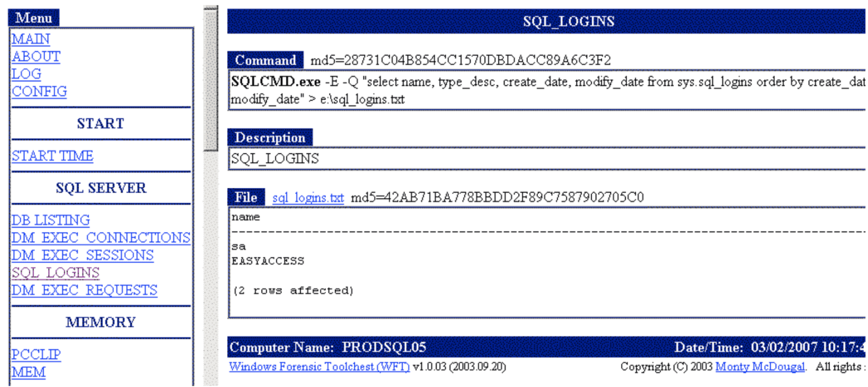Open the PCCLIP memory report
Viewport: 868px width, 387px height.
pos(36,354)
